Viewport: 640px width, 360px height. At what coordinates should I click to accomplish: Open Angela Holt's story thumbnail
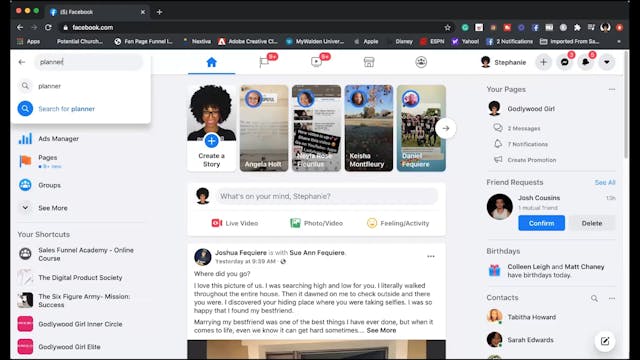264,128
